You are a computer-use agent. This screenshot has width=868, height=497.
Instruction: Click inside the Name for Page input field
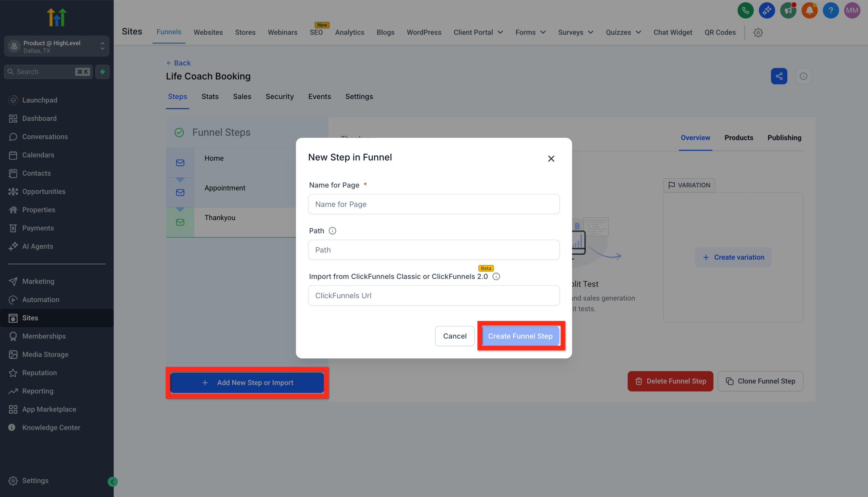[x=433, y=204]
